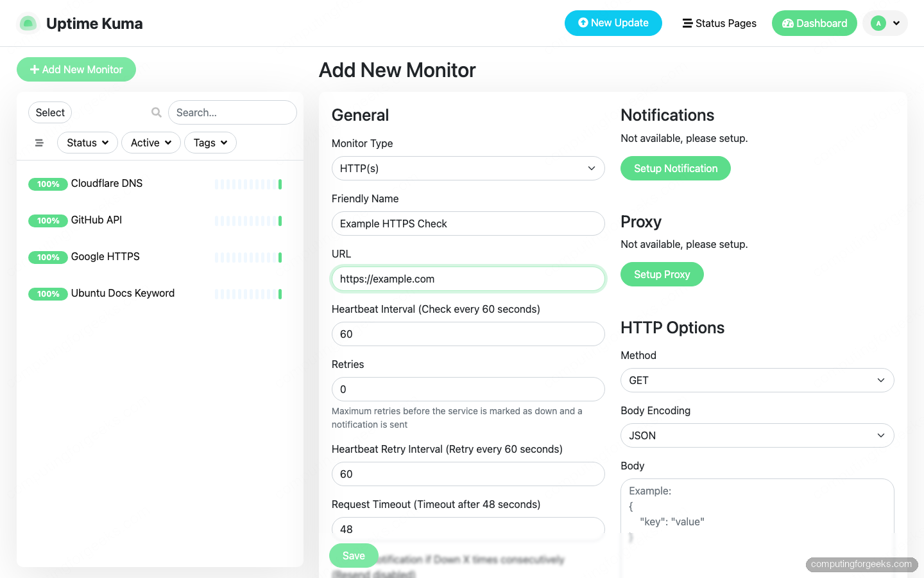Open the Monitor Type dropdown
Image resolution: width=924 pixels, height=578 pixels.
click(468, 168)
